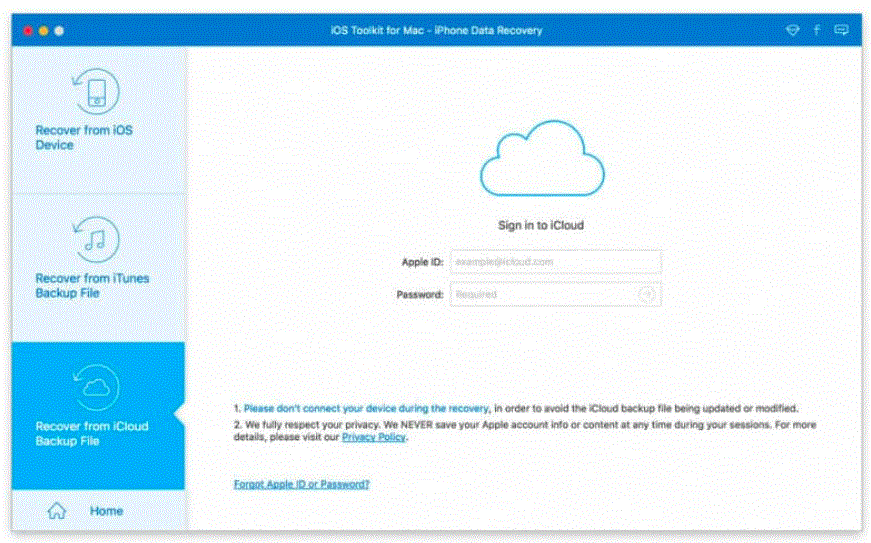Viewport: 871px width, 543px height.
Task: Click the Home icon in sidebar
Action: point(57,510)
